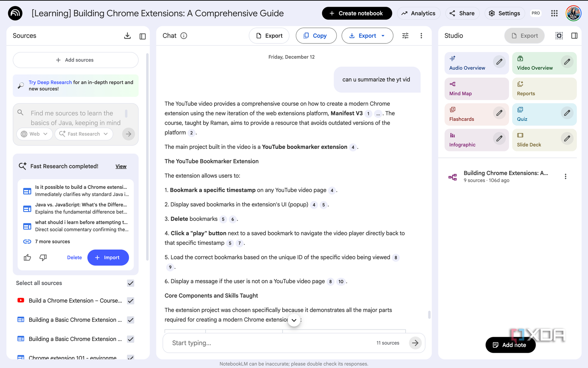Click the white Export button in Chat
This screenshot has width=588, height=368.
[269, 36]
